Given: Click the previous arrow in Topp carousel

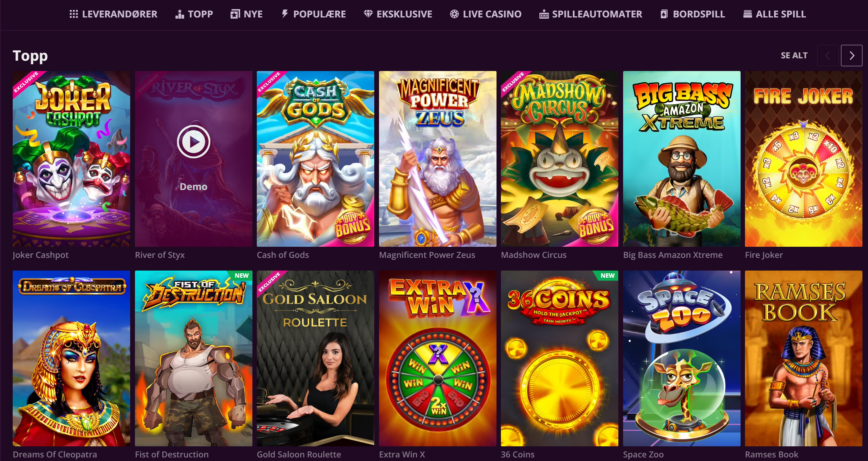Looking at the screenshot, I should 828,56.
